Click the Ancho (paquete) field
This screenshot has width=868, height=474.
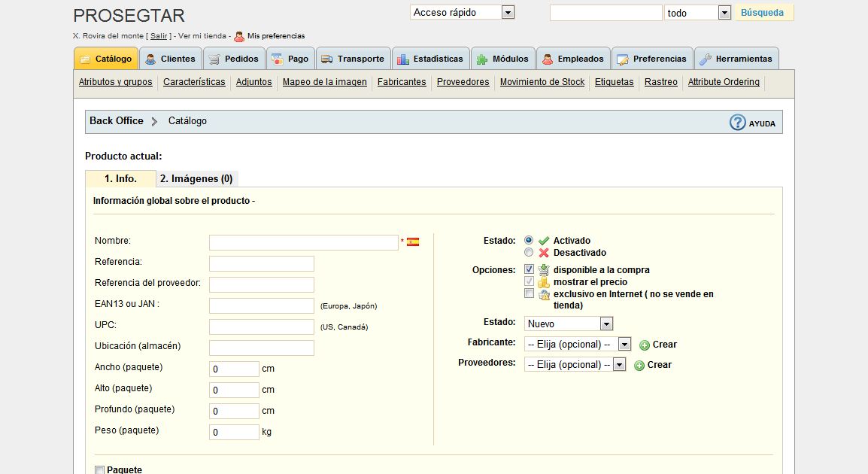coord(234,369)
